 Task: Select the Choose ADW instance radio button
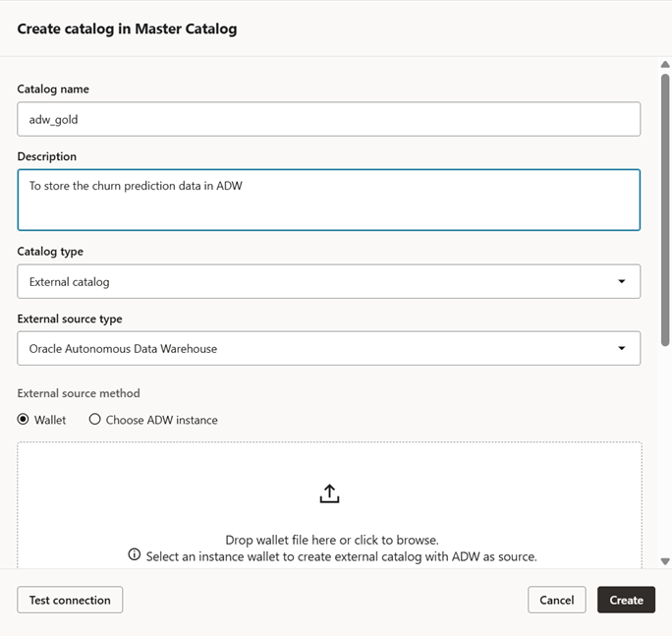click(95, 420)
